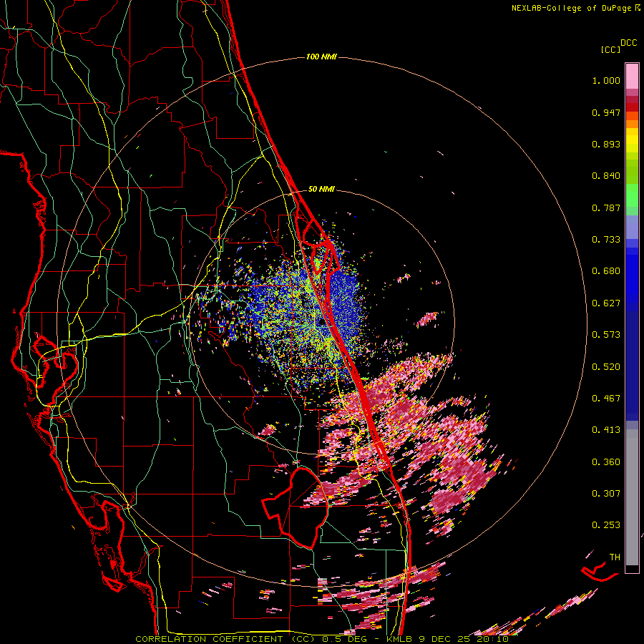The image size is (644, 644).
Task: Click the 0.573 legend value
Action: 606,335
